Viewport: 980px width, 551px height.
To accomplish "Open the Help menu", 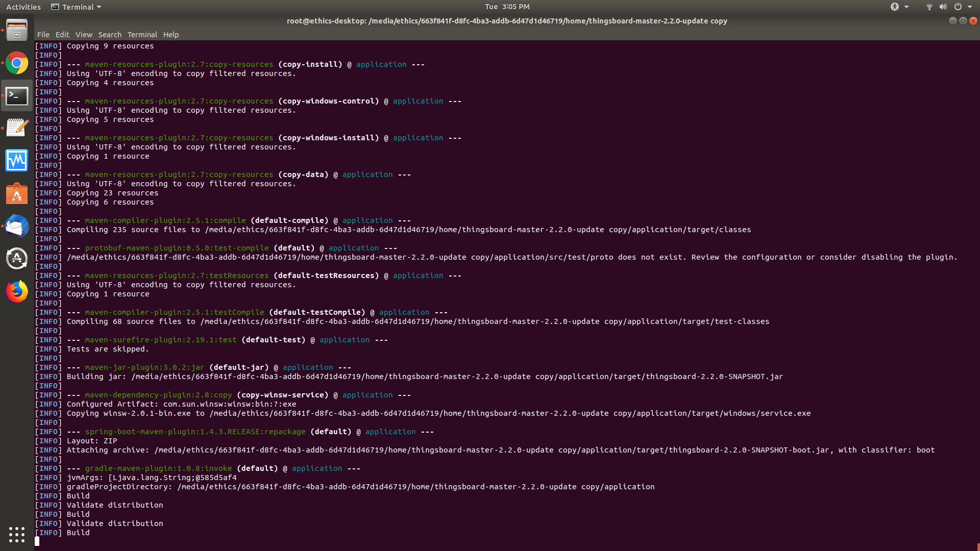I will pos(171,35).
